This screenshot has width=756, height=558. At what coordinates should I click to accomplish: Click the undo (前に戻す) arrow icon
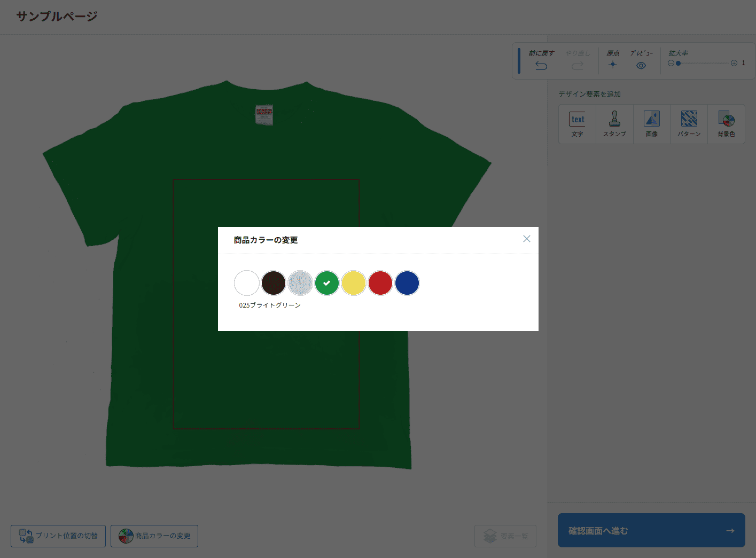pos(541,66)
